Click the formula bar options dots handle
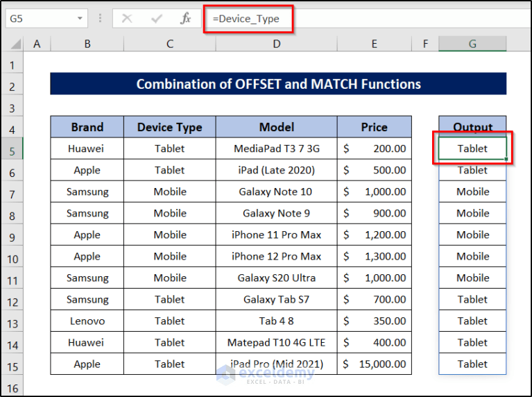532x397 pixels. pyautogui.click(x=100, y=18)
